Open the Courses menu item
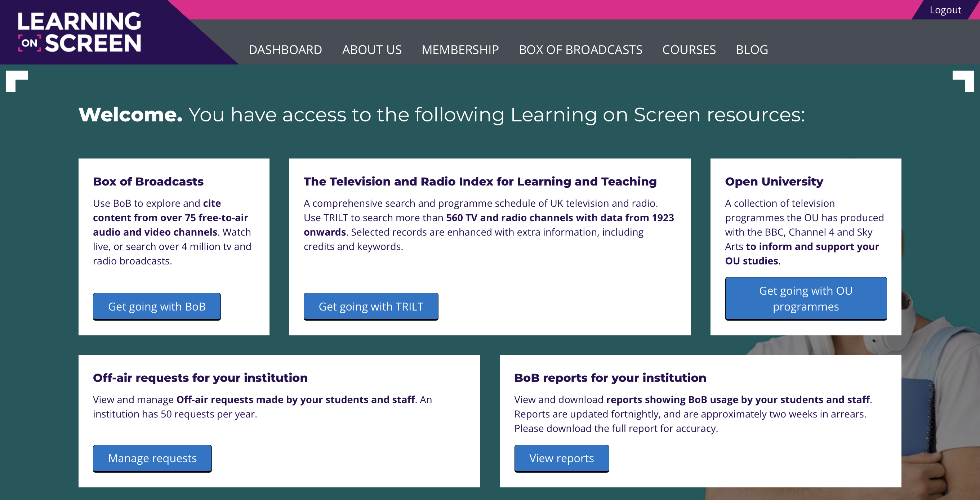The height and width of the screenshot is (500, 980). [x=689, y=50]
